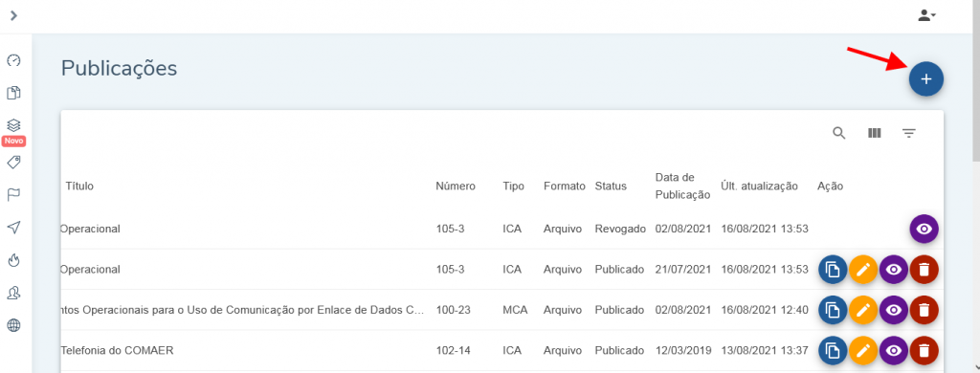Open the flame sidebar icon
Screen dimensions: 980x373
point(13,260)
